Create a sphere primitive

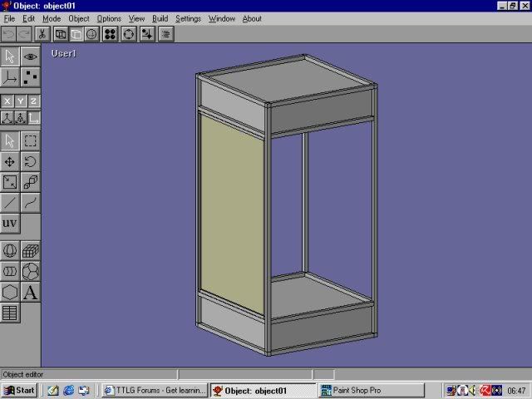(10, 250)
